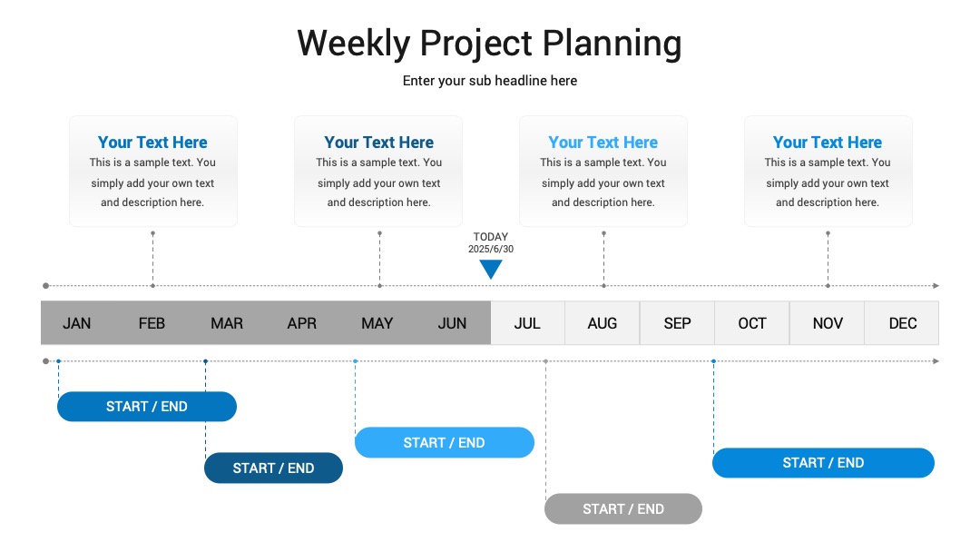The image size is (980, 552).
Task: Select the first Your Text Here card
Action: point(153,171)
